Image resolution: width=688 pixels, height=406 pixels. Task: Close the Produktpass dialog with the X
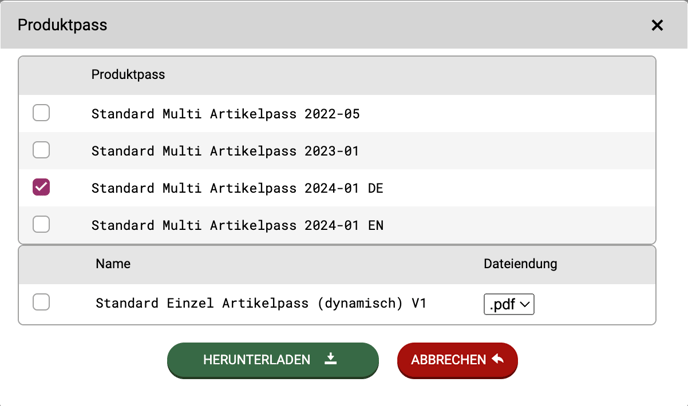(x=657, y=25)
